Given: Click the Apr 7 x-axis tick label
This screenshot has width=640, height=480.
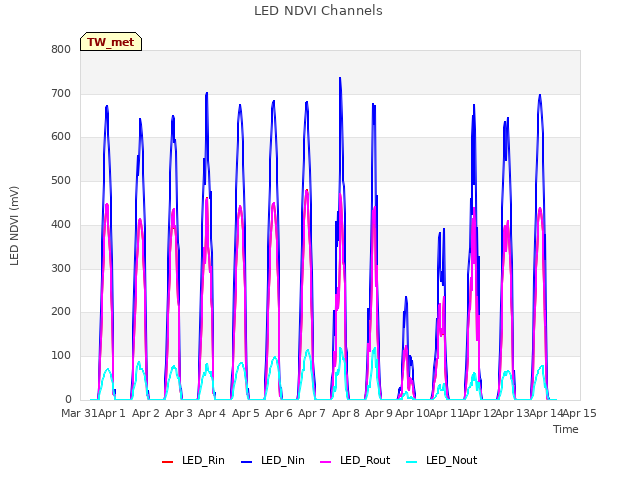Looking at the screenshot, I should coord(312,413).
